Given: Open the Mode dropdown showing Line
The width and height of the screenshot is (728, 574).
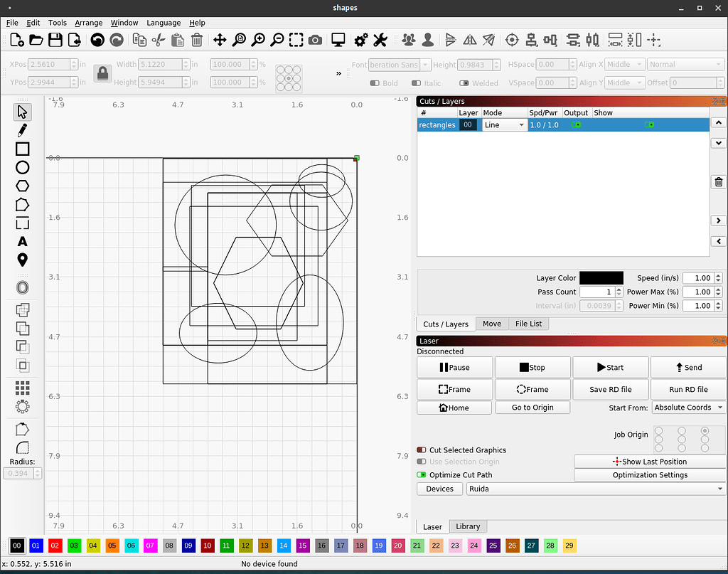Looking at the screenshot, I should [505, 124].
